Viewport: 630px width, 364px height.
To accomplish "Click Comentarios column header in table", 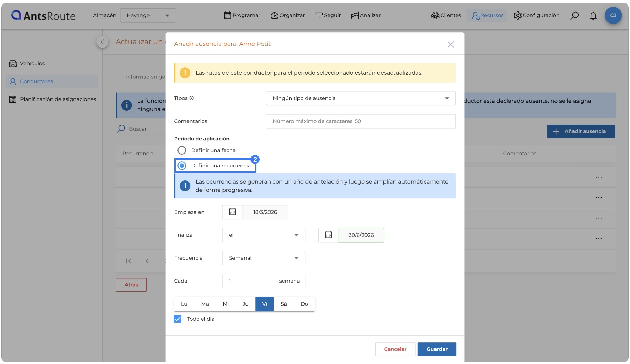I will [519, 154].
